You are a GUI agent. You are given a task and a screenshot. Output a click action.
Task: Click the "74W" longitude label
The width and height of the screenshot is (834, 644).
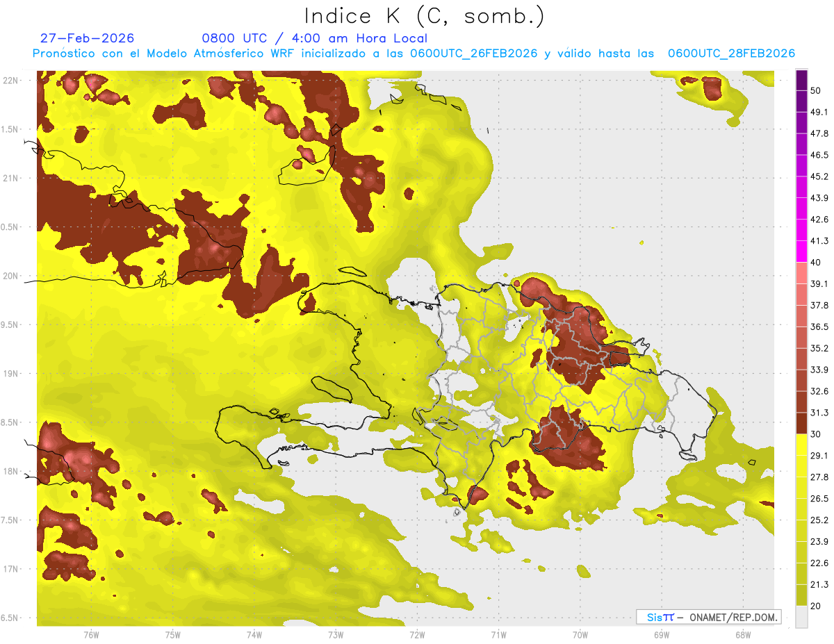254,635
